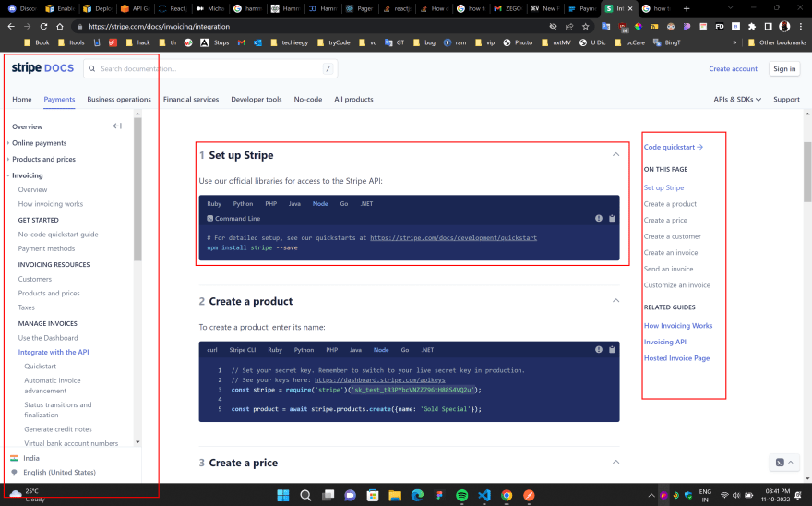Select Python in Set up Stripe code block

pos(243,204)
